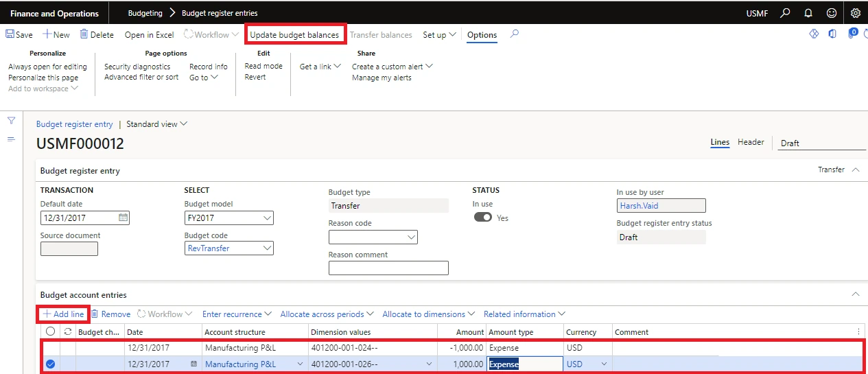Click Budget register entries breadcrumb
This screenshot has width=868, height=374.
pos(220,13)
